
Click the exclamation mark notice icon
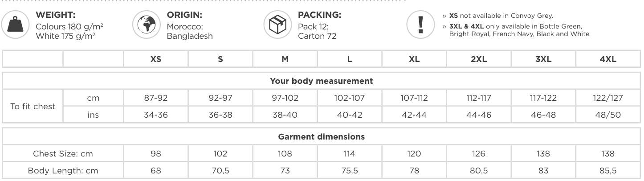pyautogui.click(x=420, y=24)
